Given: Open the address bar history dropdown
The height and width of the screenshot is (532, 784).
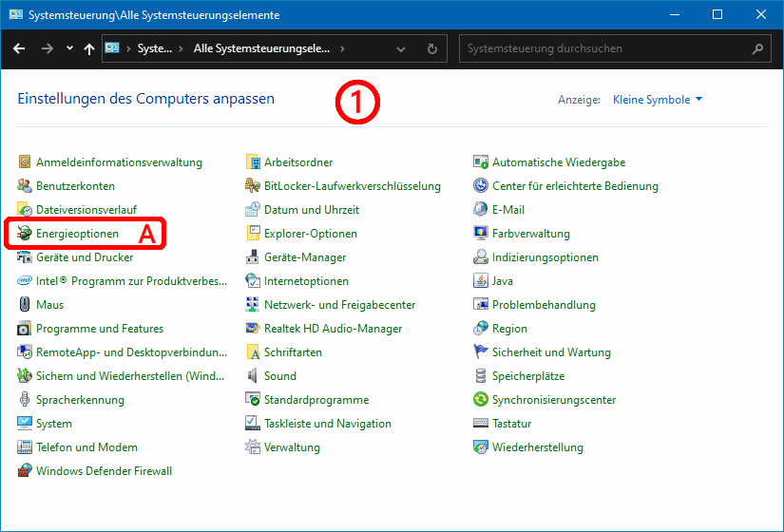Looking at the screenshot, I should [x=401, y=48].
